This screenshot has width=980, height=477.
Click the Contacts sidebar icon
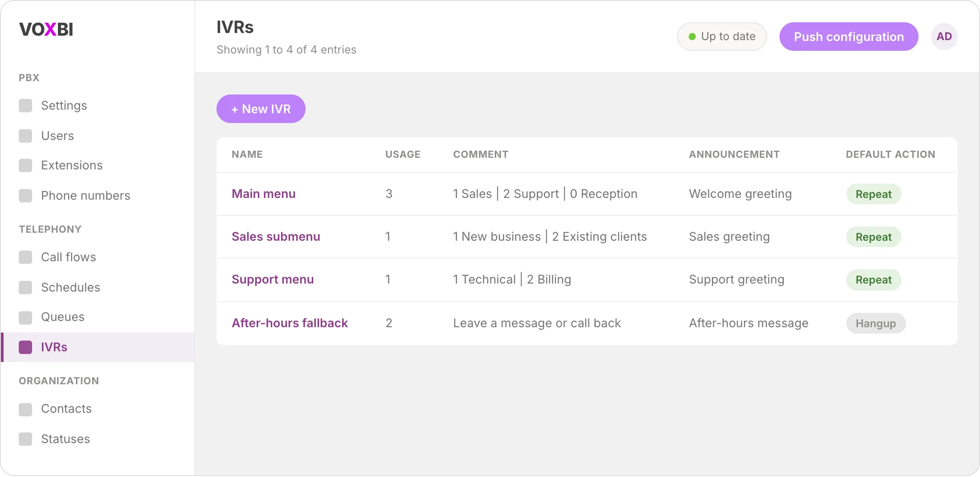25,410
